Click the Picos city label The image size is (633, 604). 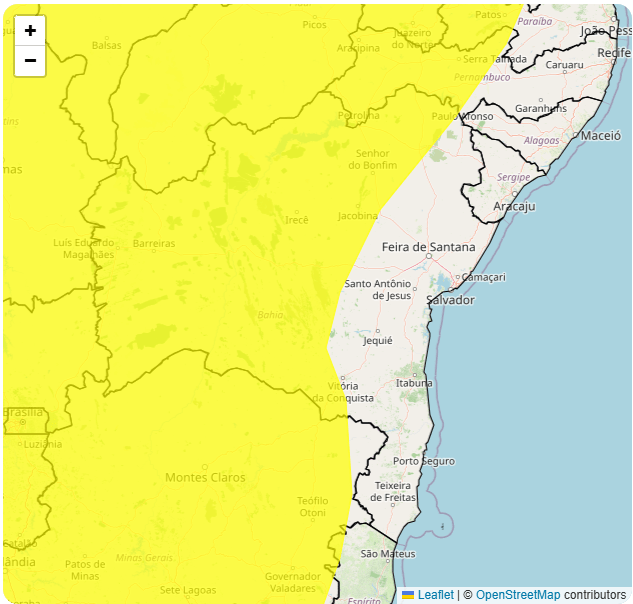click(314, 25)
